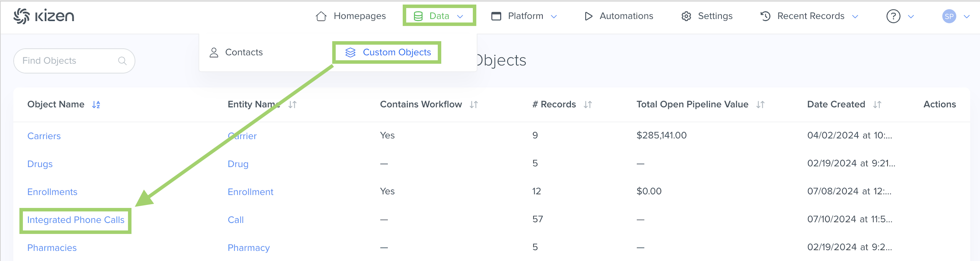Click the SP user avatar

tap(949, 16)
